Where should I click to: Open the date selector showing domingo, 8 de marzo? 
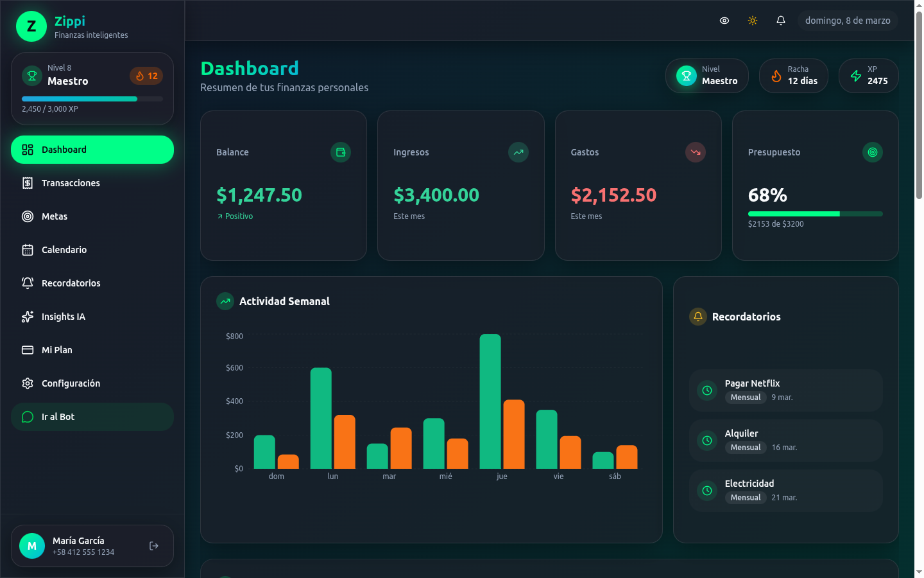click(x=848, y=20)
